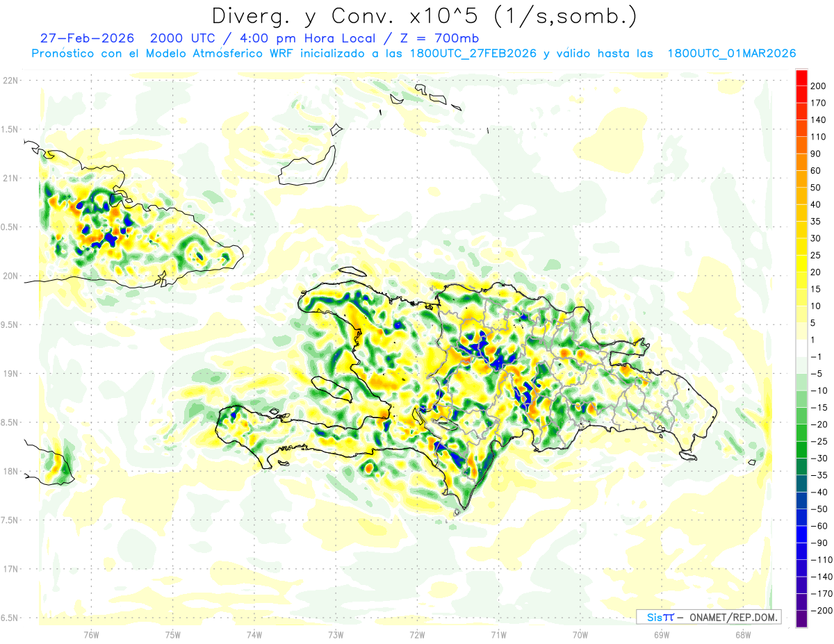
Task: Click the 73W longitude label
Action: pyautogui.click(x=336, y=635)
